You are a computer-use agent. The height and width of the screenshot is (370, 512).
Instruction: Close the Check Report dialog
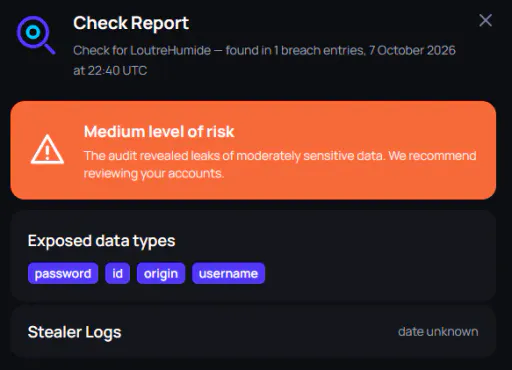[485, 20]
